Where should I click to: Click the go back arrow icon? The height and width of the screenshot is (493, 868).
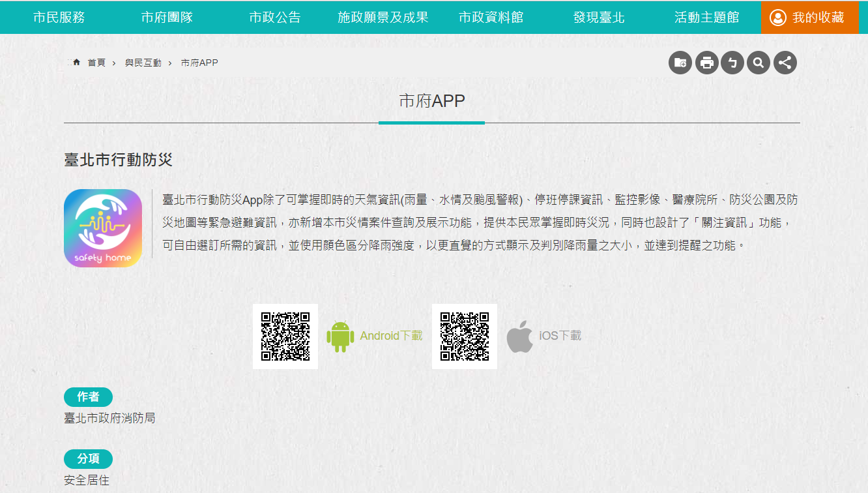point(732,63)
